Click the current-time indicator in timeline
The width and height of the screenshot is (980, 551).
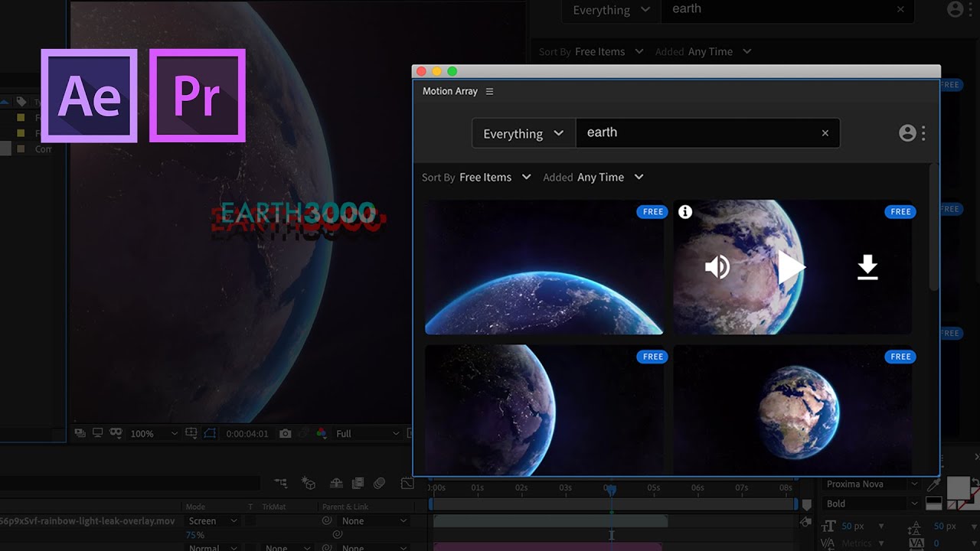[x=611, y=488]
